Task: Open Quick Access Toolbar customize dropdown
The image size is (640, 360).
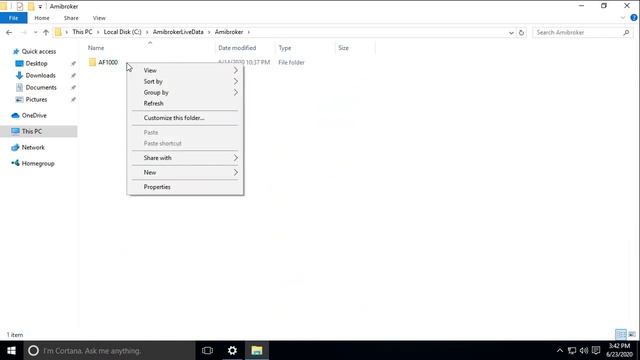Action: click(x=40, y=7)
